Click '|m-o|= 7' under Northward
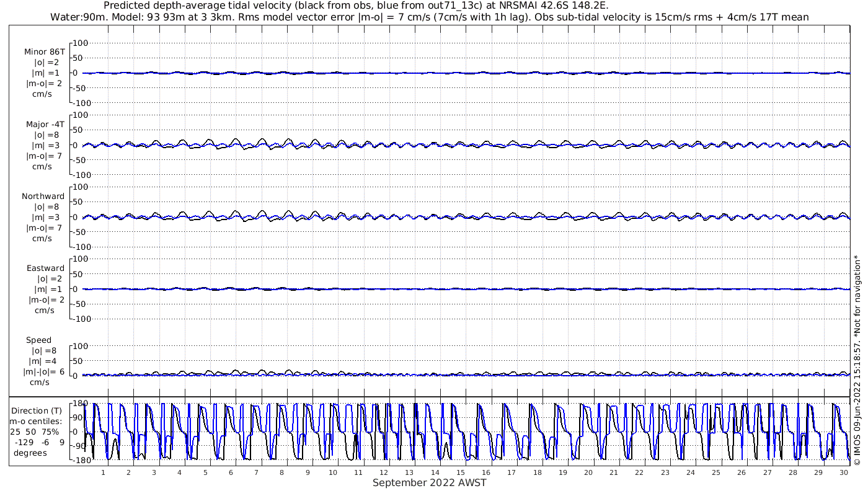 pyautogui.click(x=44, y=228)
